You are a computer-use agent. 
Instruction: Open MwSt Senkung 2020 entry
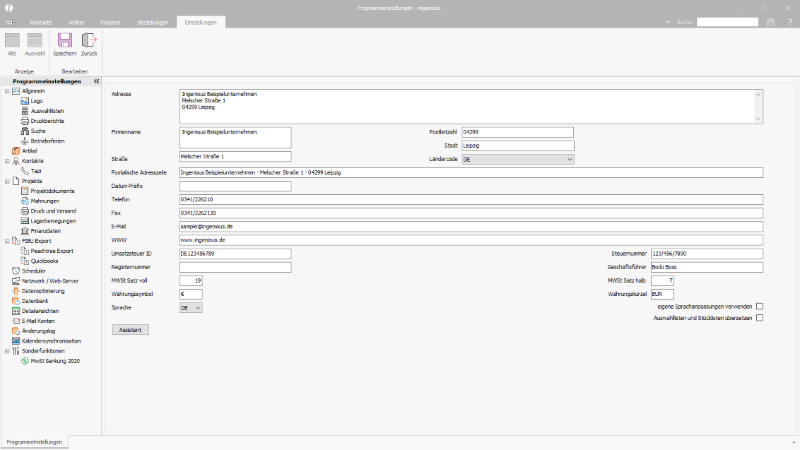coord(55,361)
